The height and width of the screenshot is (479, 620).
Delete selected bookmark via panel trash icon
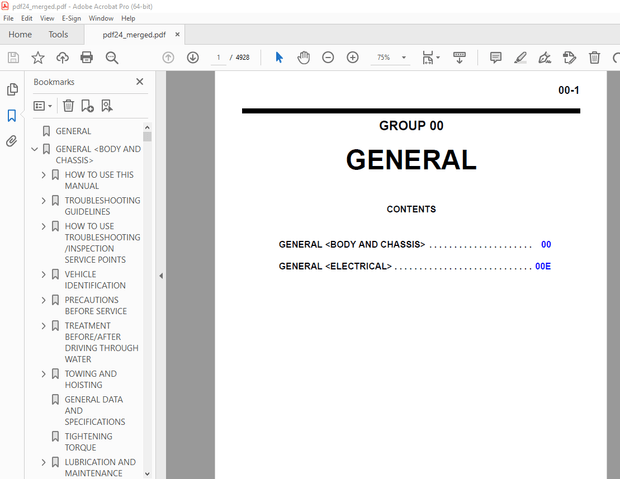click(68, 106)
